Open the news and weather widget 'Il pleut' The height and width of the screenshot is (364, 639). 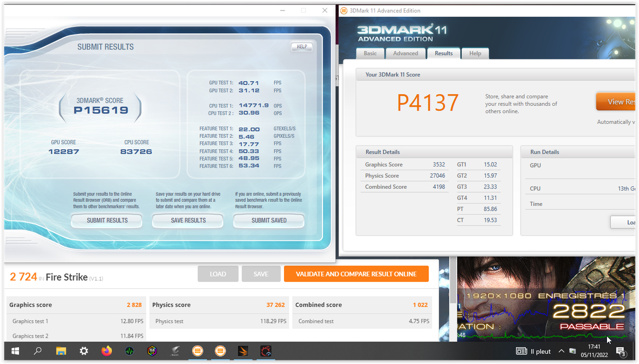[533, 351]
